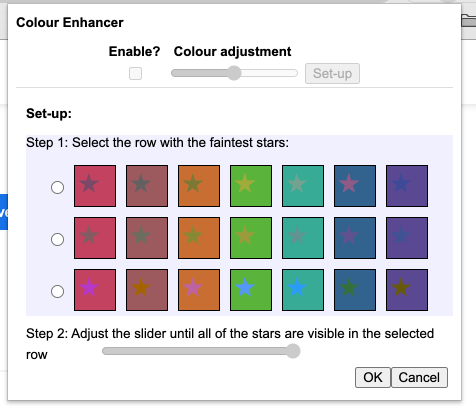The width and height of the screenshot is (476, 408).
Task: Cancel the set-up dialog
Action: [419, 377]
